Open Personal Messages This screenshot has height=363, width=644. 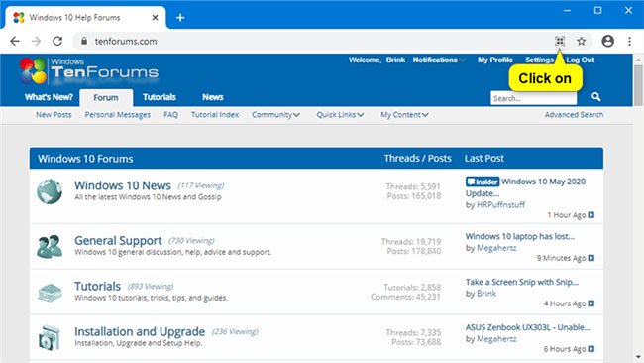click(x=118, y=115)
